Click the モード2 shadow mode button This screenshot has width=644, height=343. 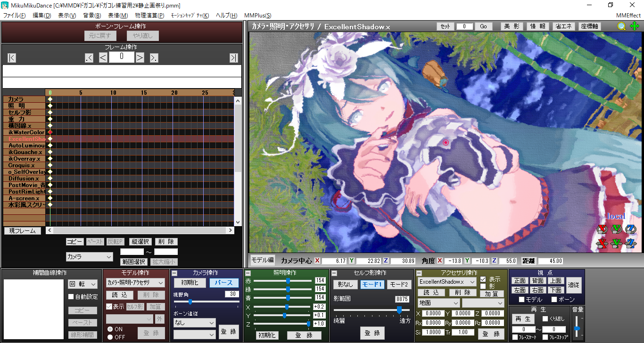(399, 285)
